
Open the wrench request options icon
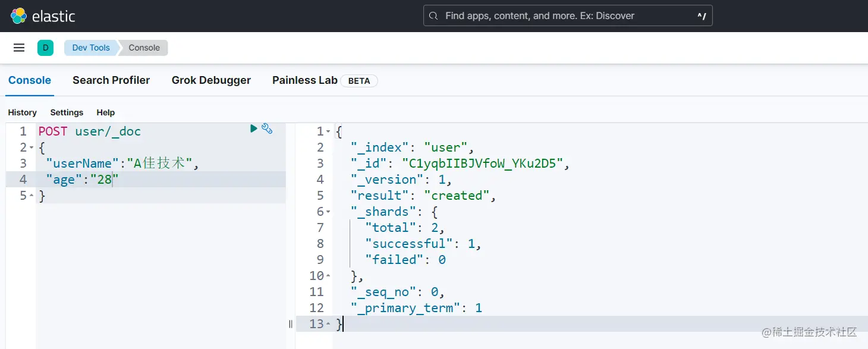(267, 128)
